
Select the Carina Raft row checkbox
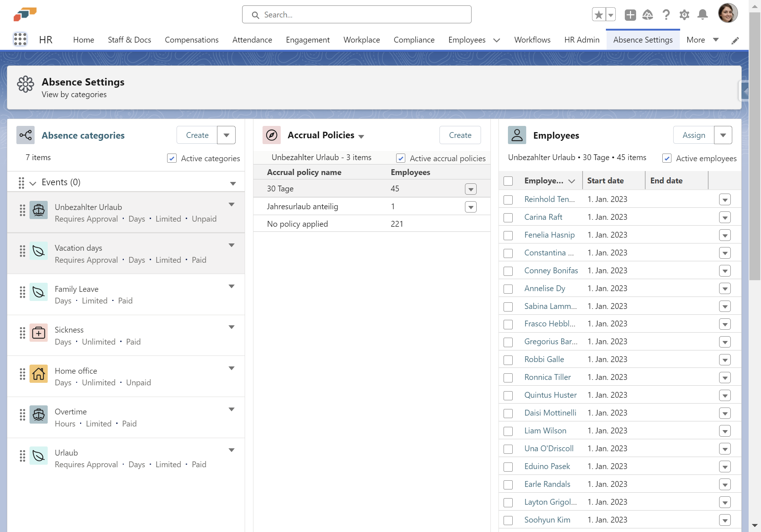508,217
